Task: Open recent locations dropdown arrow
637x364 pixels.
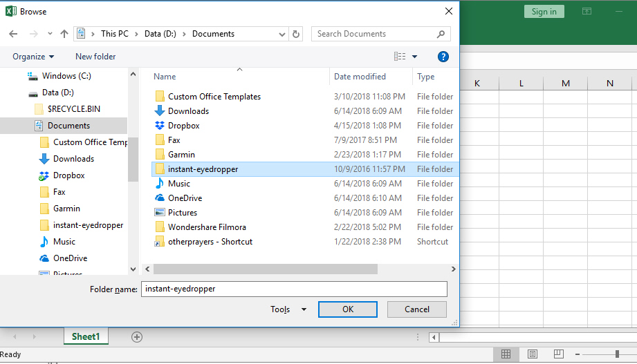Action: [50, 34]
